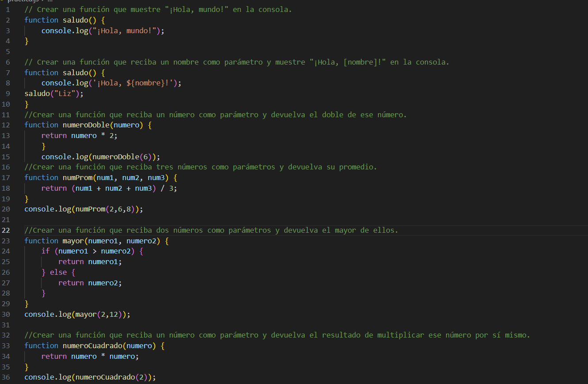Viewport: 588px width, 384px height.
Task: Click 'return numero1;' on line 25
Action: tap(90, 262)
